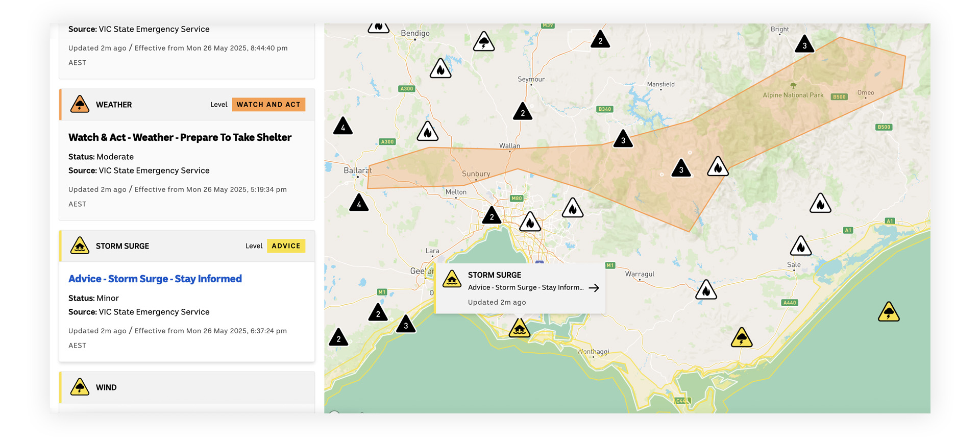Click the fire marker southeast of Warragul
The width and height of the screenshot is (980, 442).
pos(706,290)
